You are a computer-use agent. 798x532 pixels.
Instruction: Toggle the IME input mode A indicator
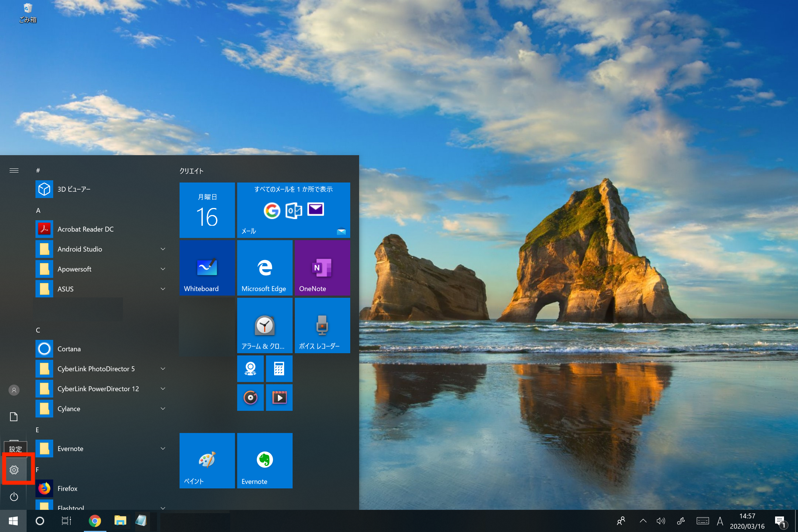click(x=720, y=521)
